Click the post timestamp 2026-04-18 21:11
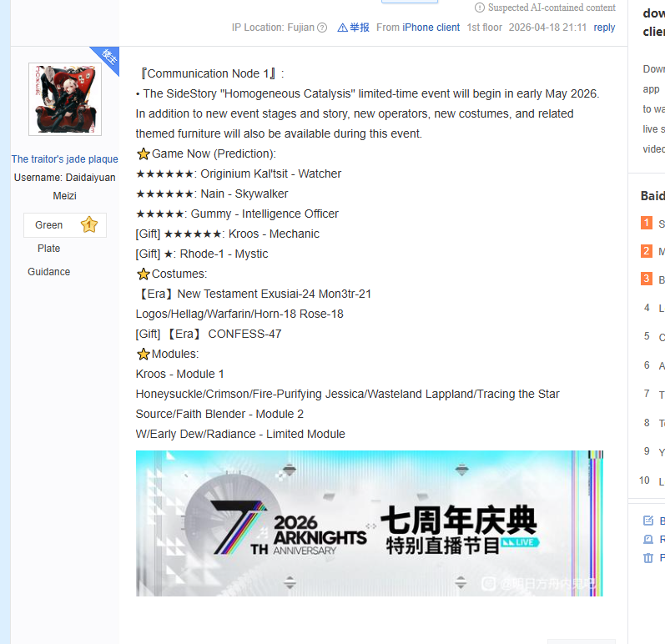The image size is (665, 644). (547, 28)
